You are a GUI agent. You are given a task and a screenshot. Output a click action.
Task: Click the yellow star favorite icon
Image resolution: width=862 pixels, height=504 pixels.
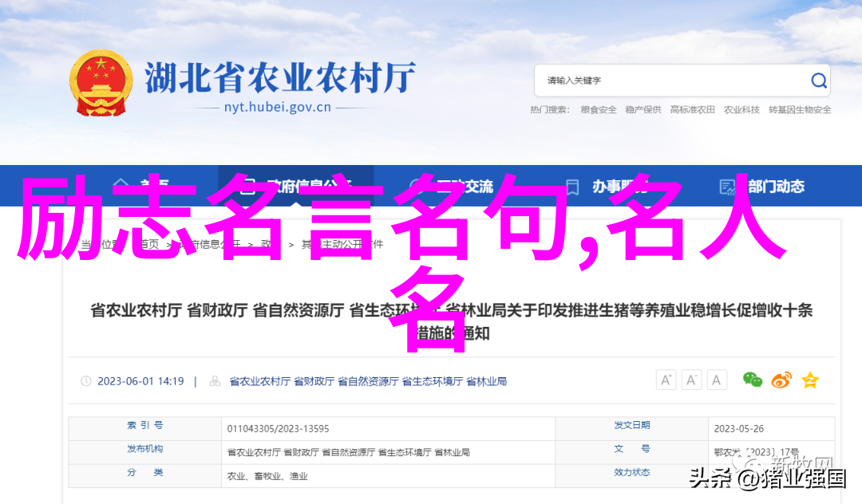coord(810,380)
